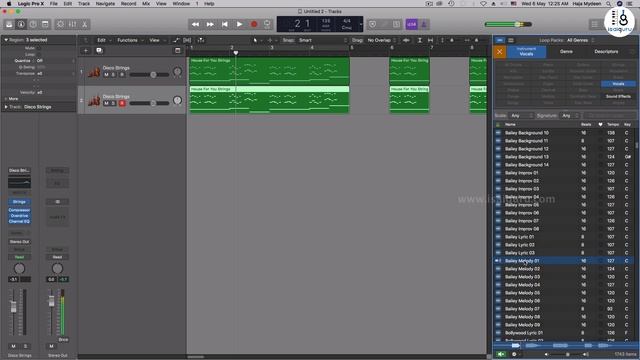Toggle the purple Metronome button
The width and height of the screenshot is (640, 360).
[423, 24]
